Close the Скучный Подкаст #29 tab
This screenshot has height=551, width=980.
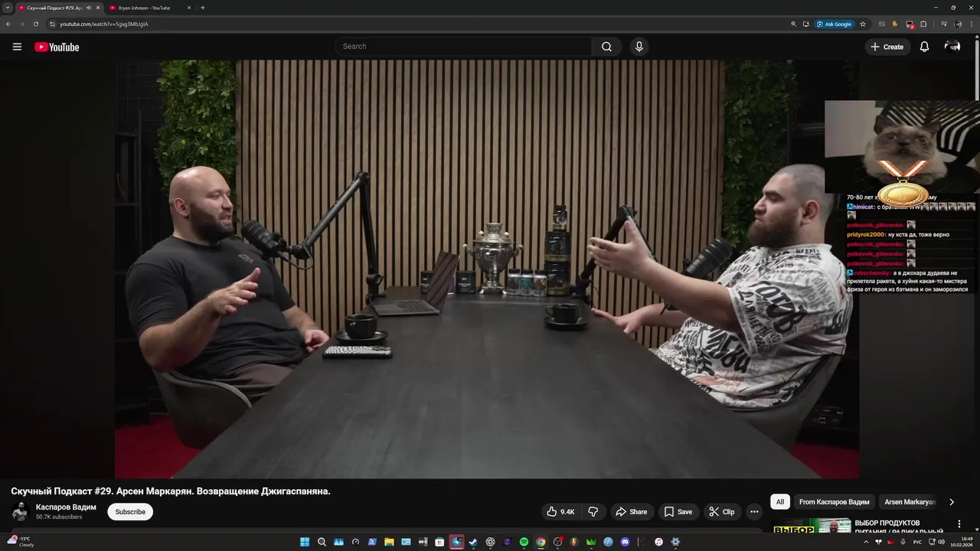point(98,8)
